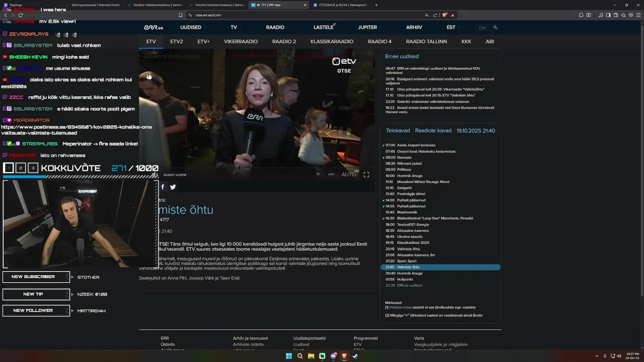Viewport: 644px width, 362px height.
Task: Click the browser address bar URL
Action: (x=208, y=15)
